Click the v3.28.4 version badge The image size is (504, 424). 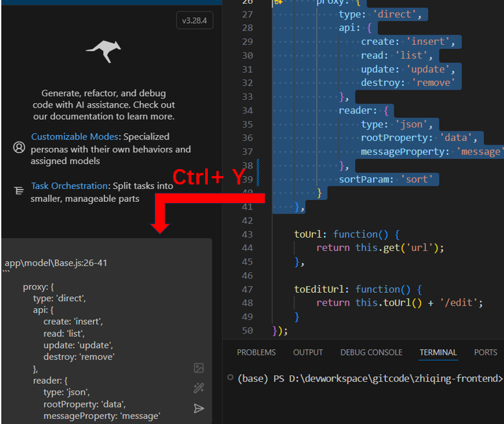tap(194, 20)
